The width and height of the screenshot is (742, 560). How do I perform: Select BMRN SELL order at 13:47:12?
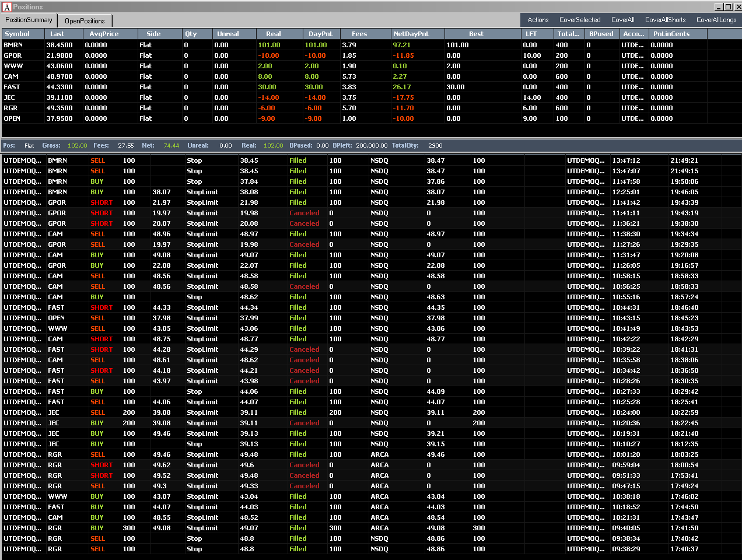pyautogui.click(x=371, y=160)
